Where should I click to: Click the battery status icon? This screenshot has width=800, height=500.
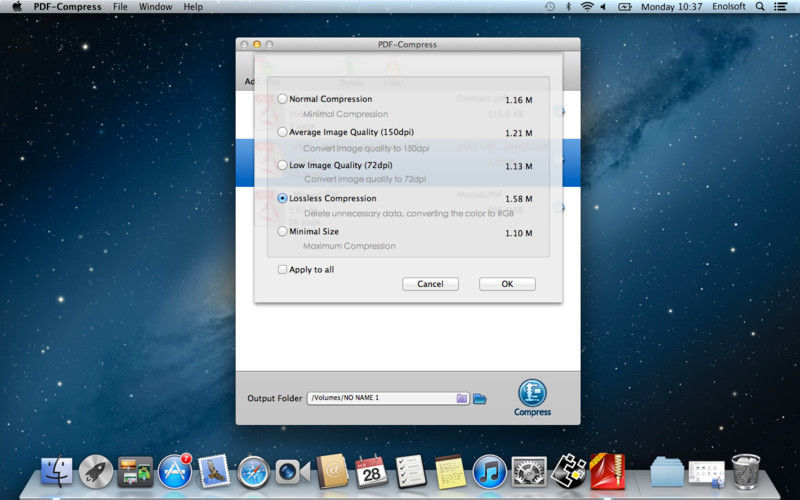pyautogui.click(x=625, y=7)
